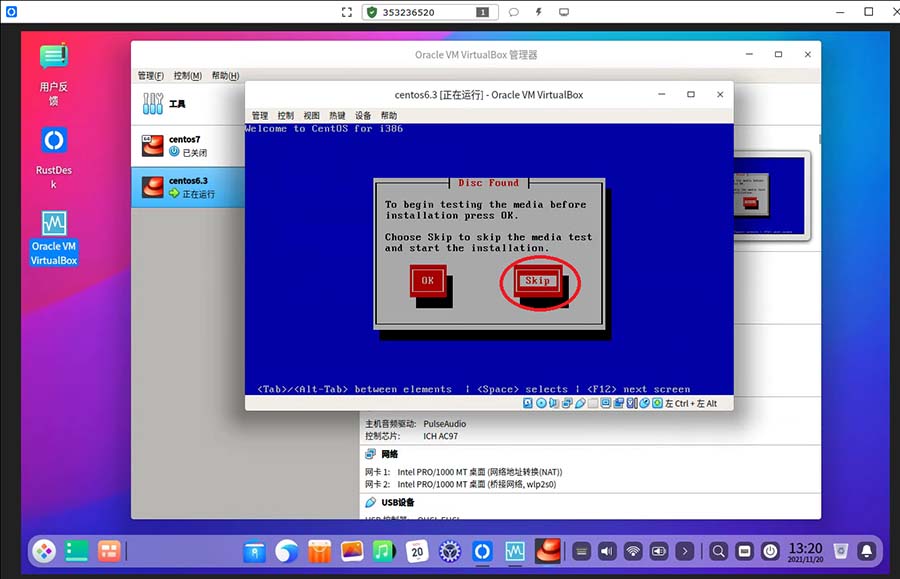The image size is (900, 579).
Task: Click the VM preview thumbnail in Manager
Action: (x=771, y=197)
